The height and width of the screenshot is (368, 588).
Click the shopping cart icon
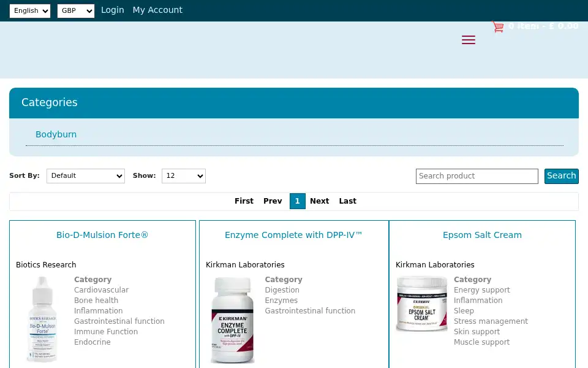[x=498, y=26]
